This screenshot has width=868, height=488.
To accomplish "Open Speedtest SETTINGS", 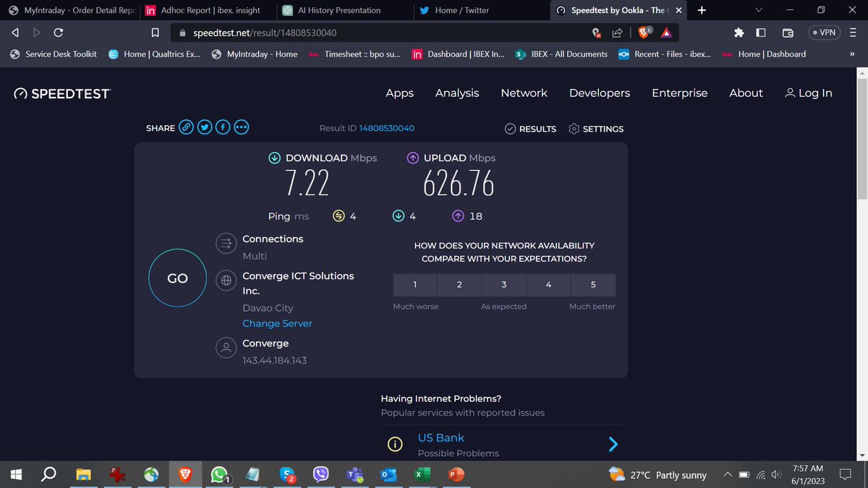I will pyautogui.click(x=596, y=129).
